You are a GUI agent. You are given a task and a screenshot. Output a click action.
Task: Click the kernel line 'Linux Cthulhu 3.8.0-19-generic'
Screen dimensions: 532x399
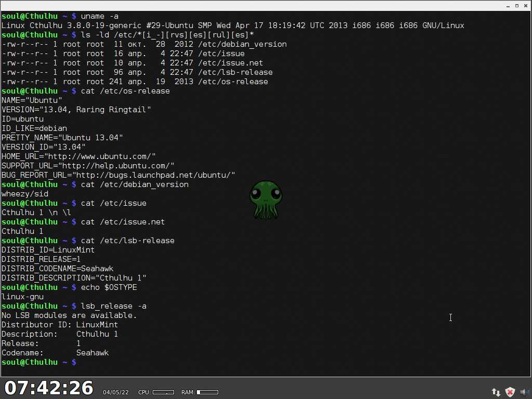click(233, 25)
